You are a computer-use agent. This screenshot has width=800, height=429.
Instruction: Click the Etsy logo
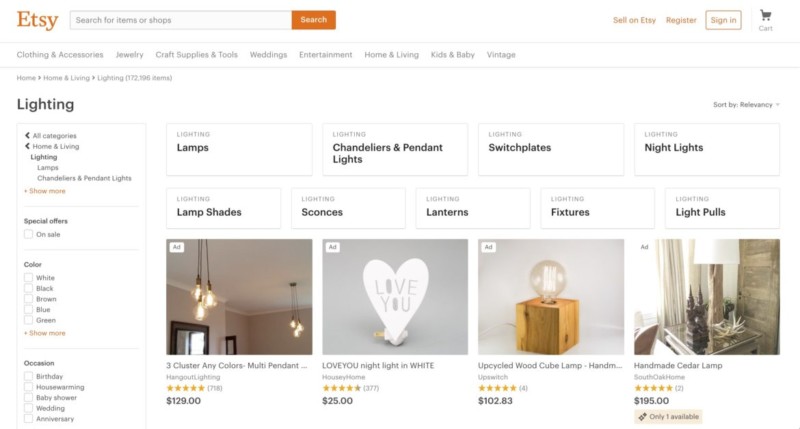pyautogui.click(x=37, y=19)
